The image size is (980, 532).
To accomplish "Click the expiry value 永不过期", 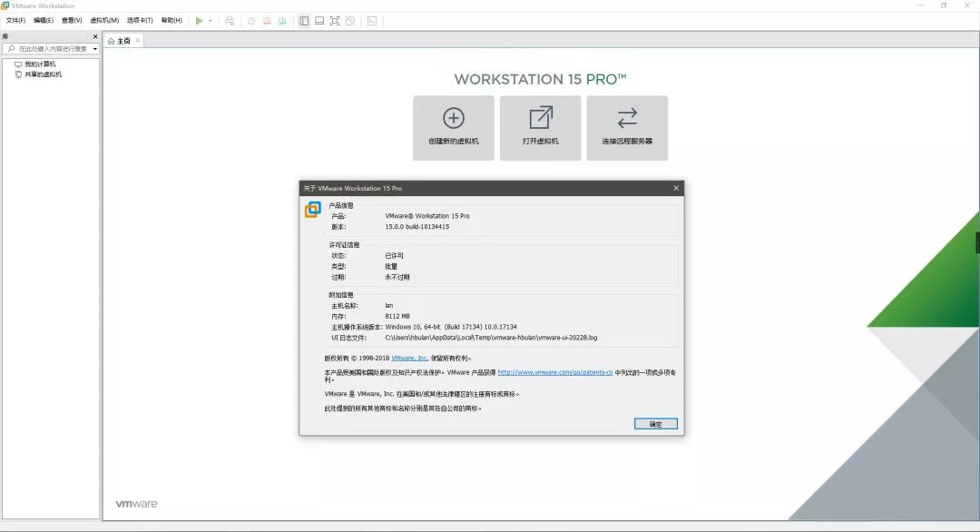I will point(397,277).
